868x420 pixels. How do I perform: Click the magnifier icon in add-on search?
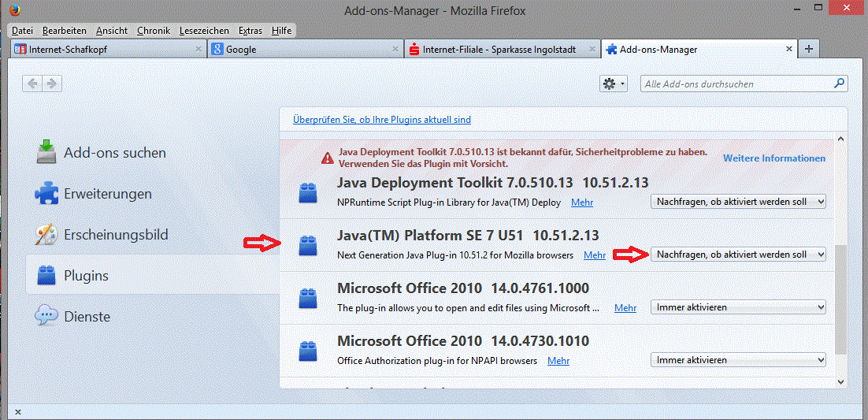(839, 84)
